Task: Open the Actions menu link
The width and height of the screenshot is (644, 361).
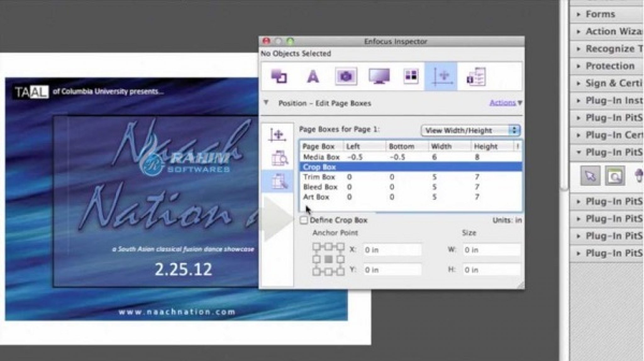Action: pos(502,103)
